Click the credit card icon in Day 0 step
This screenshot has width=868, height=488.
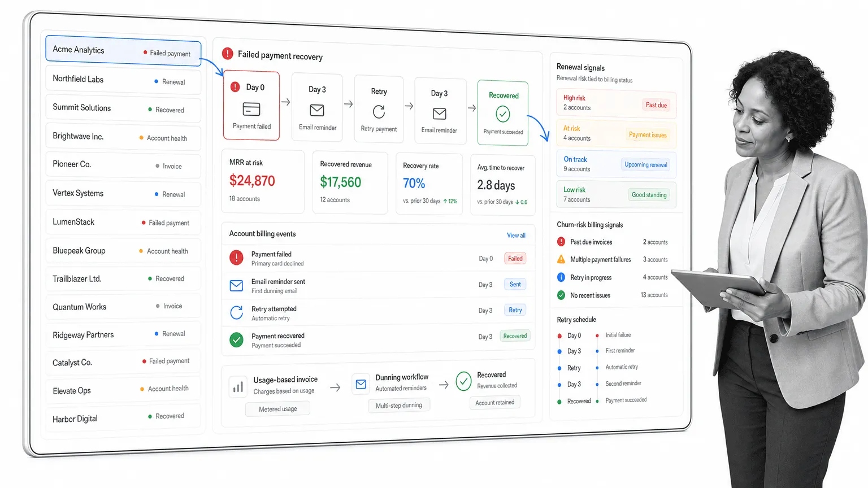pyautogui.click(x=251, y=108)
